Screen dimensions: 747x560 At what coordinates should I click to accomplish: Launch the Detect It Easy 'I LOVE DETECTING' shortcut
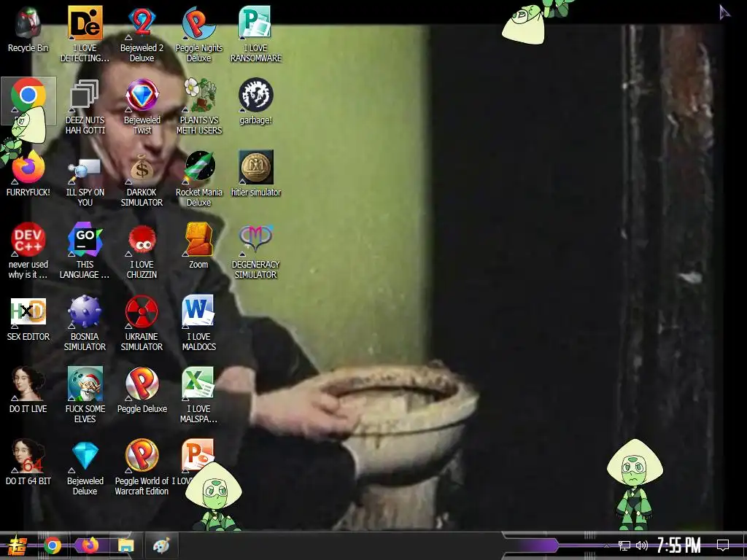(x=85, y=34)
